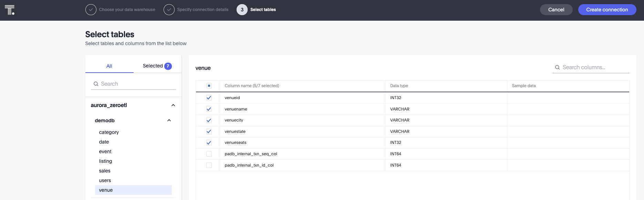
Task: Click the Data type column header
Action: (399, 86)
